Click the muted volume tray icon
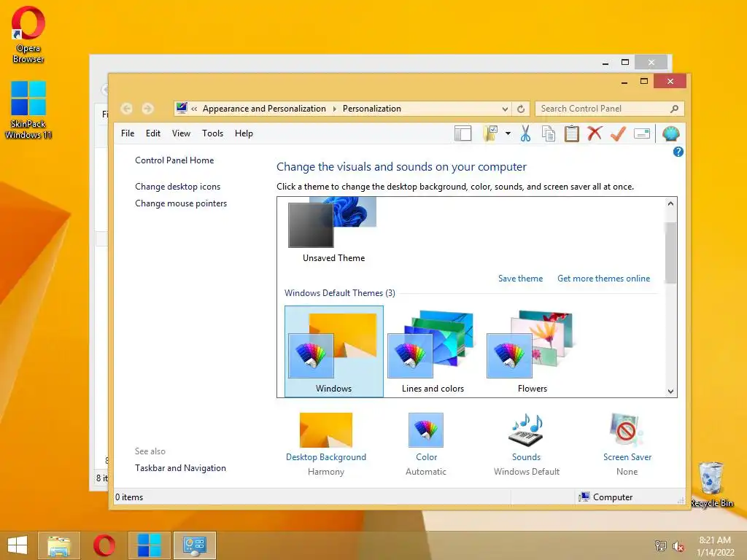 click(x=678, y=545)
